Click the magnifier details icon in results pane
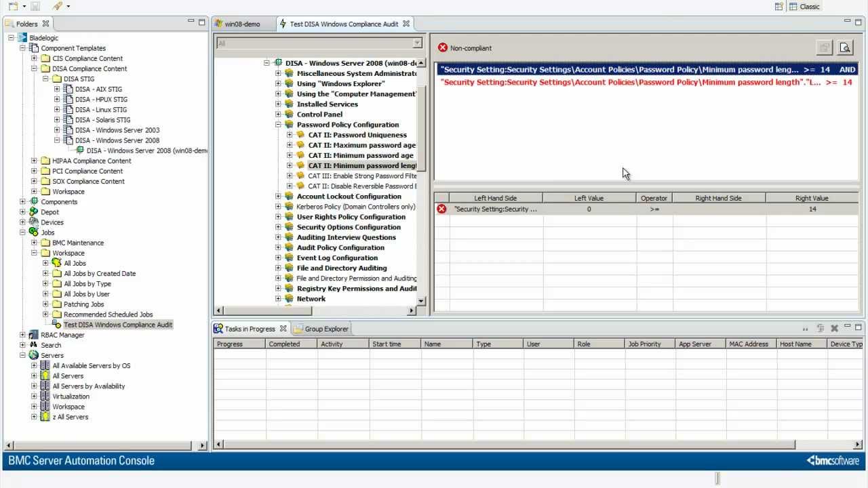Image resolution: width=868 pixels, height=488 pixels. click(x=845, y=47)
